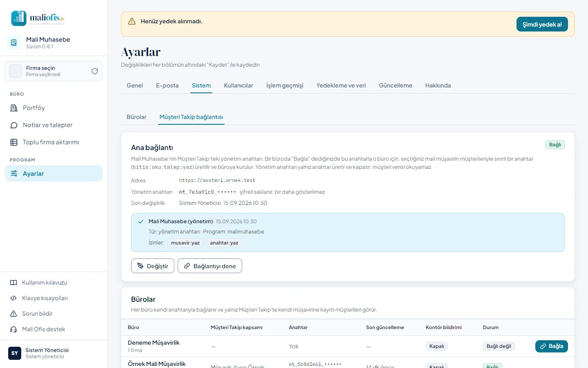Switch to the Bürolar sub-tab
The height and width of the screenshot is (368, 588).
(x=136, y=117)
